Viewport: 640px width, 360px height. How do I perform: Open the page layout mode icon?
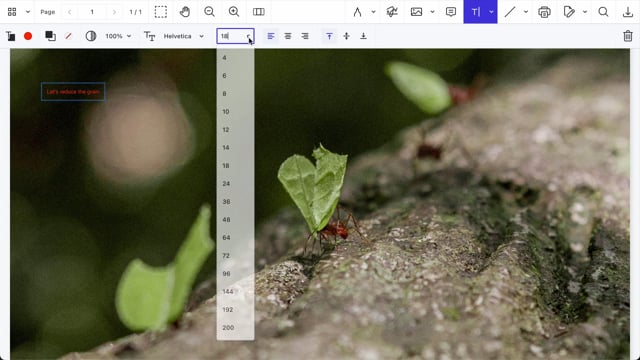click(259, 12)
